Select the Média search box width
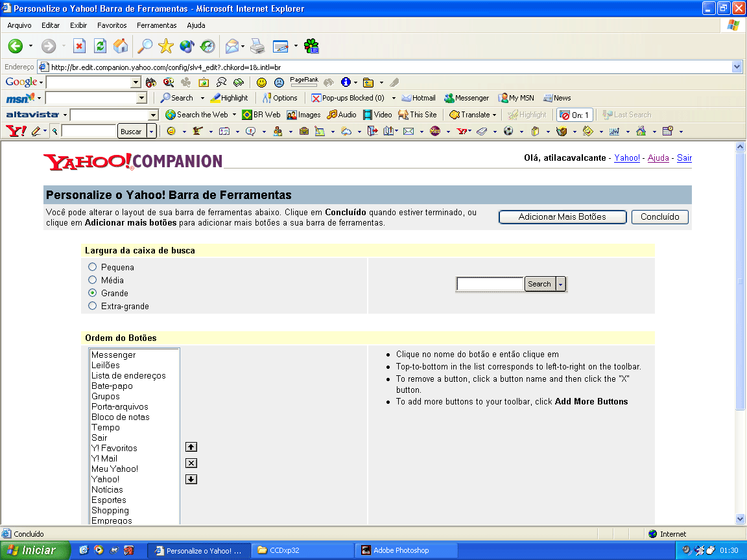747x560 pixels. point(93,280)
